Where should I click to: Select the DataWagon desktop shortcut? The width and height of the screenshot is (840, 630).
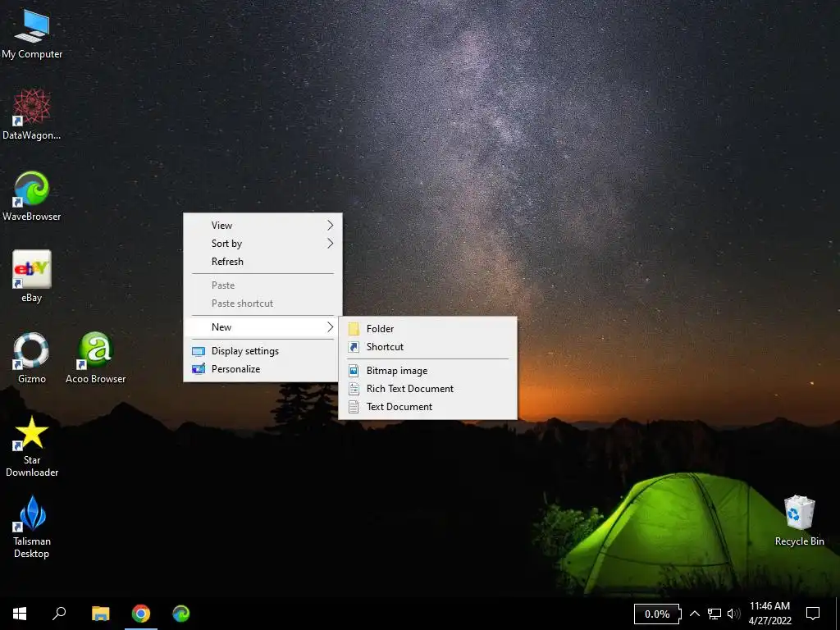point(32,115)
